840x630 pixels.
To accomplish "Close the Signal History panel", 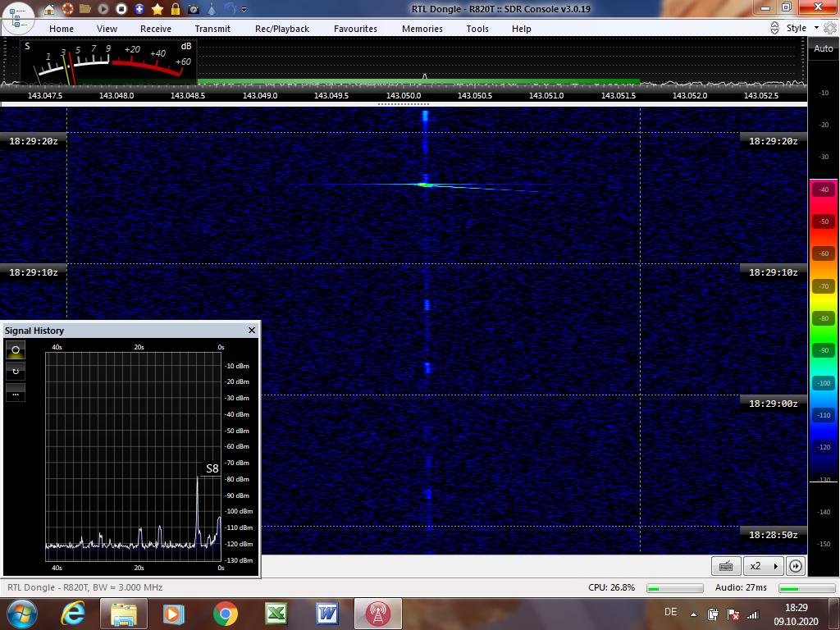I will pos(252,330).
